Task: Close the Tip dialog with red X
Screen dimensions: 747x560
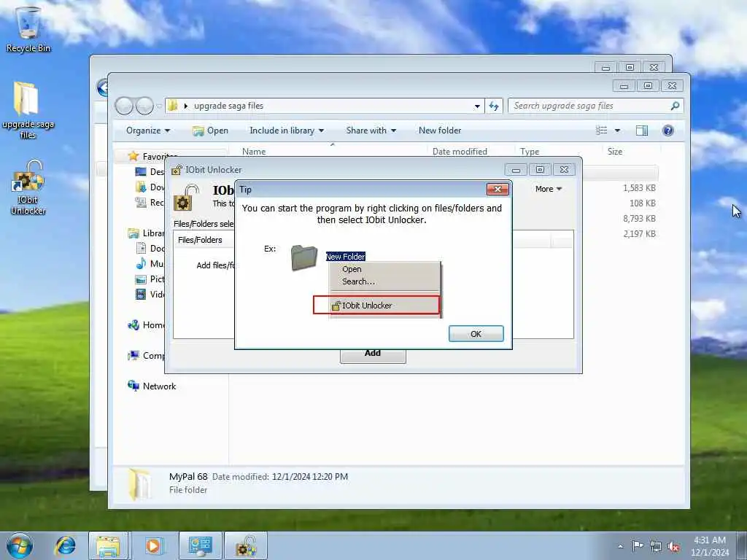Action: click(x=498, y=190)
